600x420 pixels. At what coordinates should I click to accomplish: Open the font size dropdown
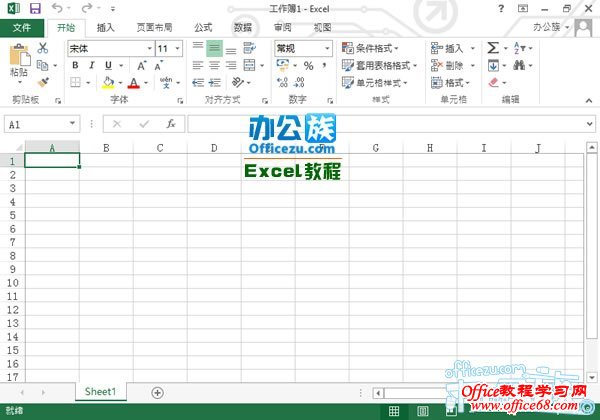178,49
